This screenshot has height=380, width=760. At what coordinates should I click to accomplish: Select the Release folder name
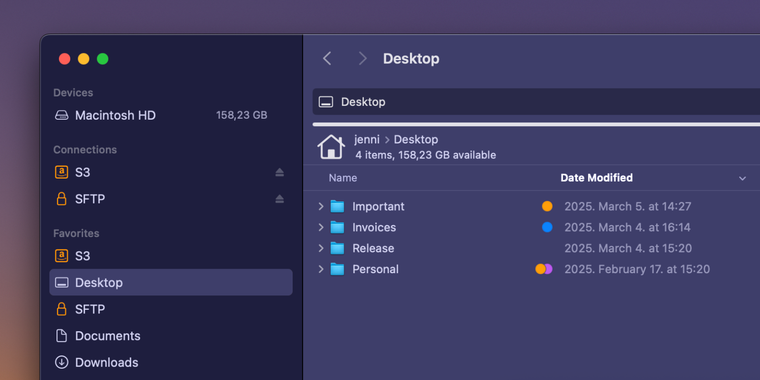[373, 248]
